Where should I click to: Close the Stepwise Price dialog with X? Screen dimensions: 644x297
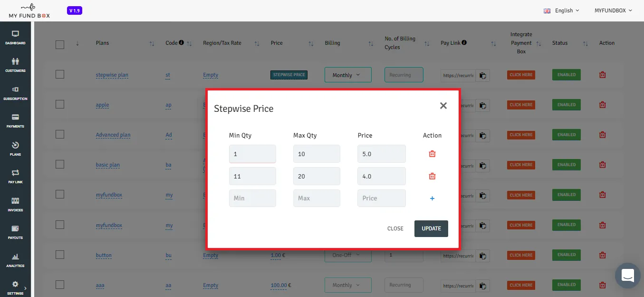(443, 106)
